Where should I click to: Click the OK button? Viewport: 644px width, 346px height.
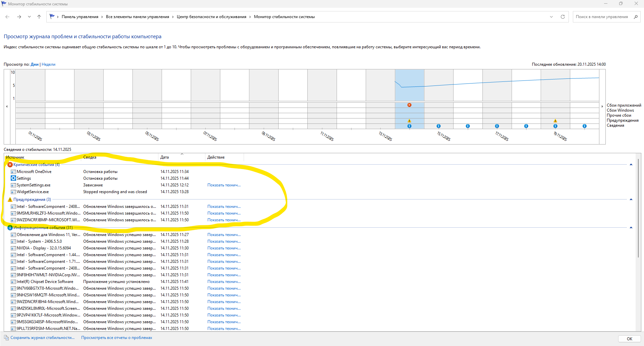coord(629,339)
